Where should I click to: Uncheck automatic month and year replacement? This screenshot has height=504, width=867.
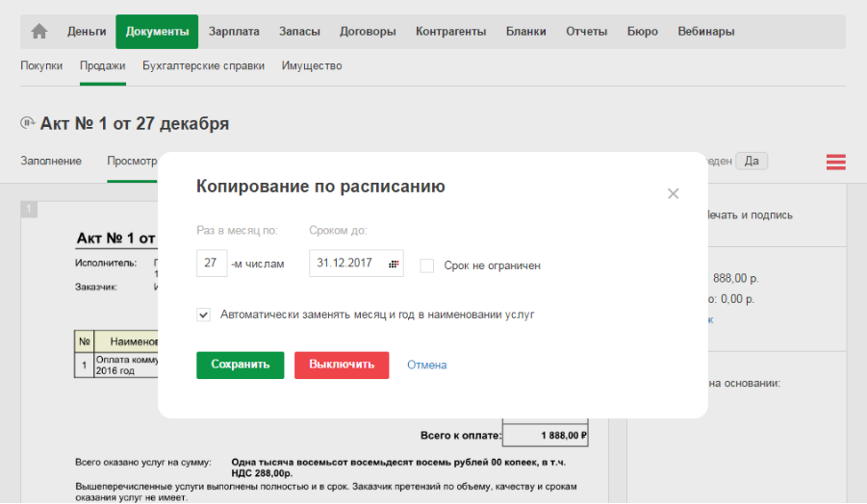pos(203,315)
